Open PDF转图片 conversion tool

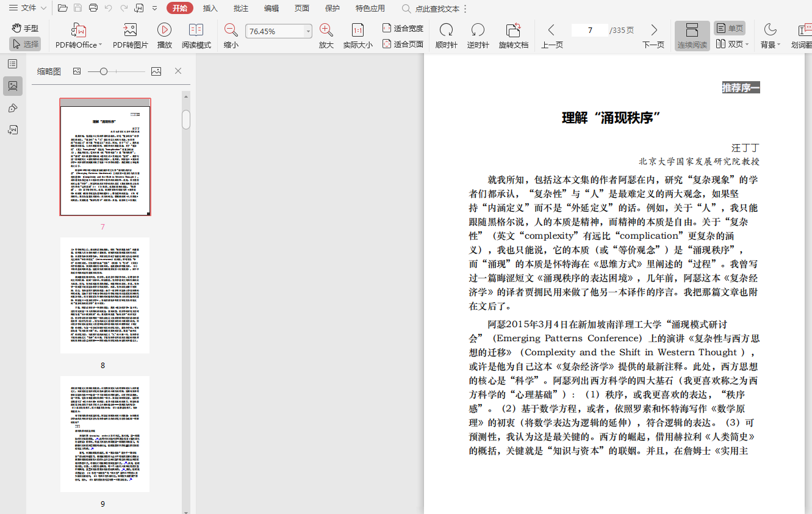tap(130, 35)
